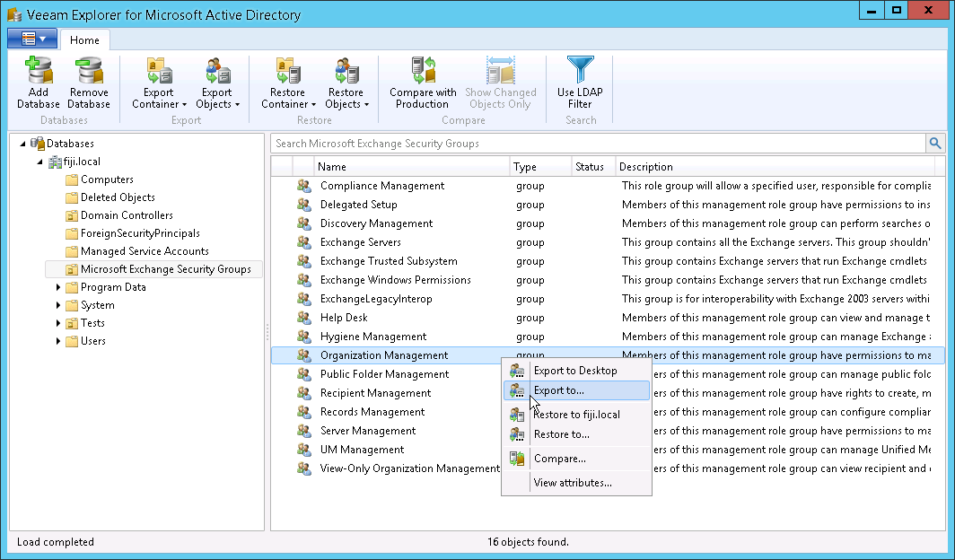Click the group icon beside Discovery Management
This screenshot has width=955, height=560.
304,223
